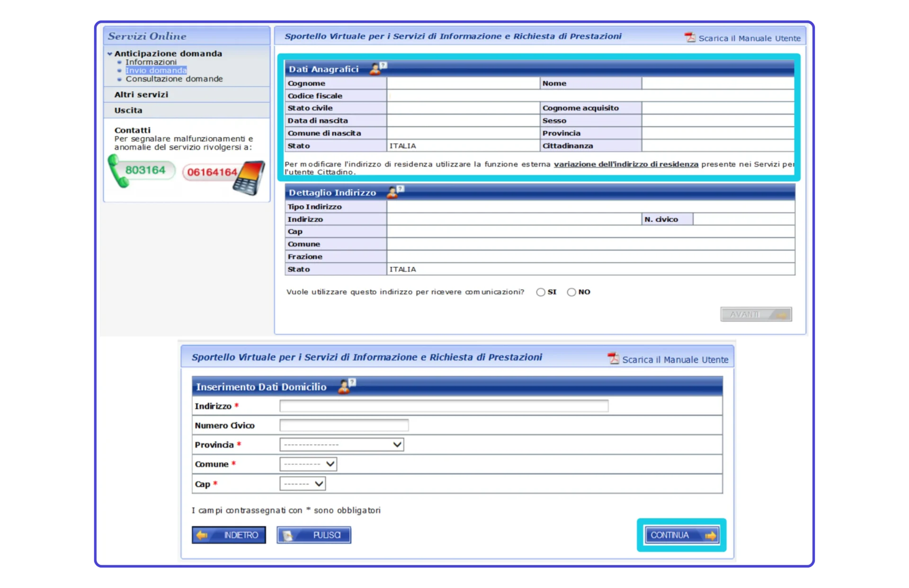This screenshot has width=909, height=588.
Task: Click the Cittadinanza label
Action: 568,146
